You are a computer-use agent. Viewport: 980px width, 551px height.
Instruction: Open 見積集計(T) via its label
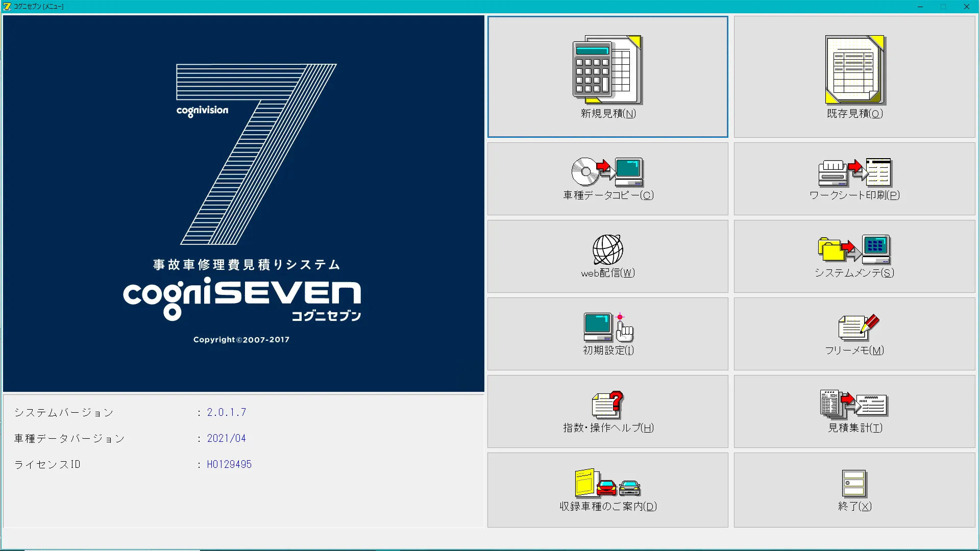[x=855, y=428]
